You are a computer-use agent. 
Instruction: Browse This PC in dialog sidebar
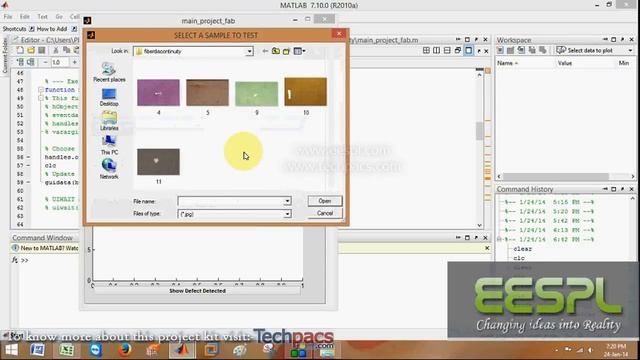[x=109, y=145]
